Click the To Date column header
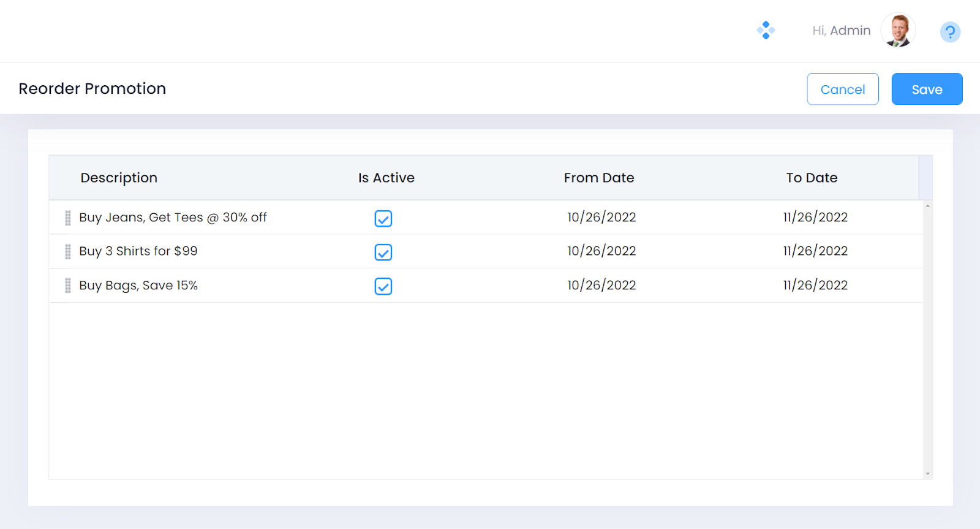The width and height of the screenshot is (980, 529). 812,178
